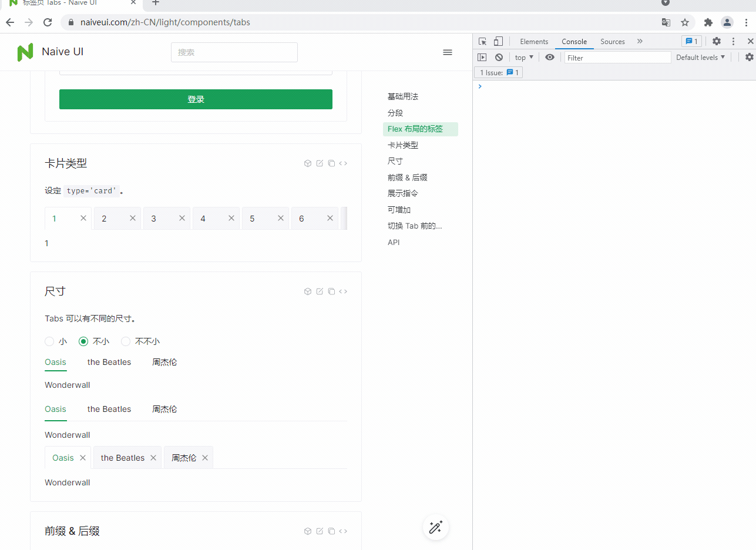Image resolution: width=756 pixels, height=550 pixels.
Task: Select the 小 size radio button
Action: point(49,341)
